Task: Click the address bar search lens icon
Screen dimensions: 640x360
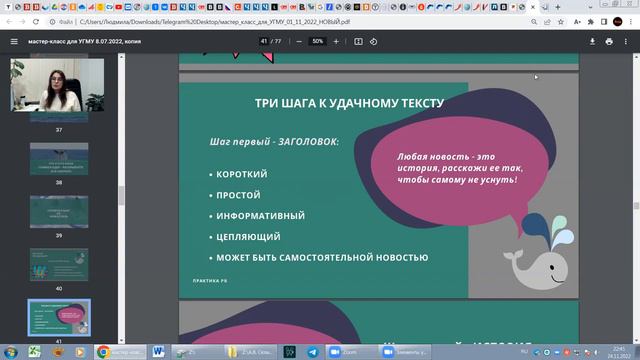Action: [534, 22]
